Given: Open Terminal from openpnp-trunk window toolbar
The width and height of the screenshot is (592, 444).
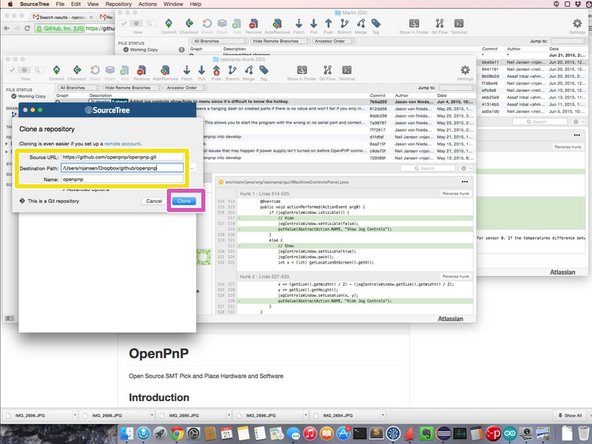Looking at the screenshot, I should click(347, 70).
